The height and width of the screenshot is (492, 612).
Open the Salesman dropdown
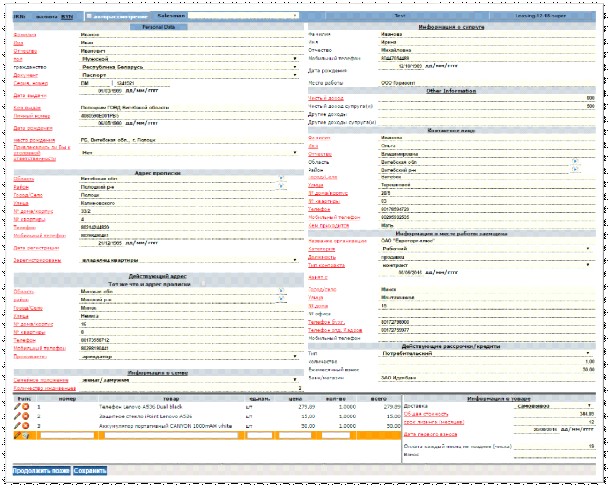coord(243,16)
